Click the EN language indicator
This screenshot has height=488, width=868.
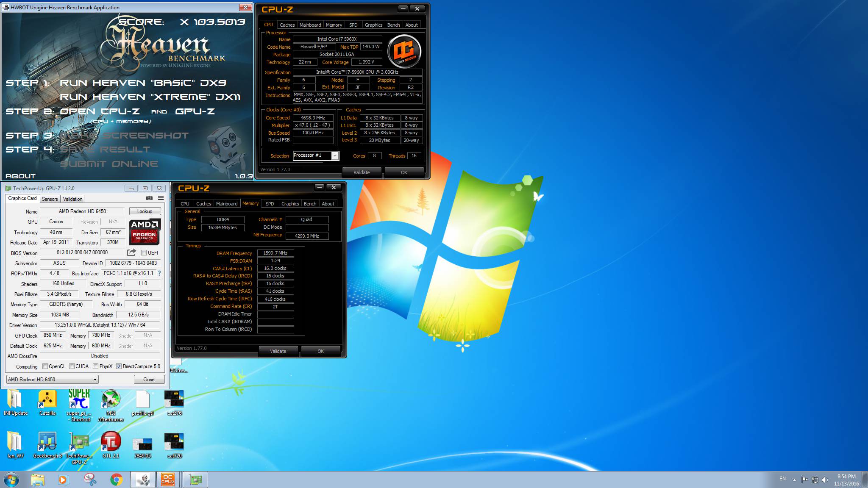782,479
